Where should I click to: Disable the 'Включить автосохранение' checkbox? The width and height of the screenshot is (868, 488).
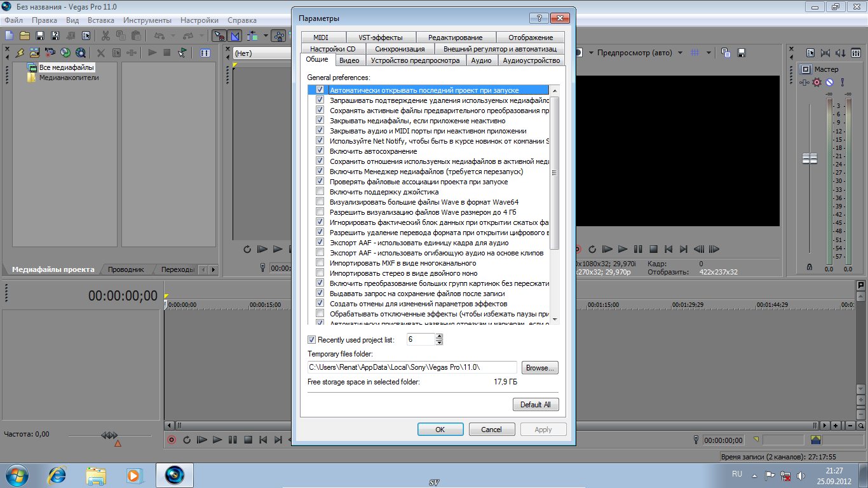point(320,151)
